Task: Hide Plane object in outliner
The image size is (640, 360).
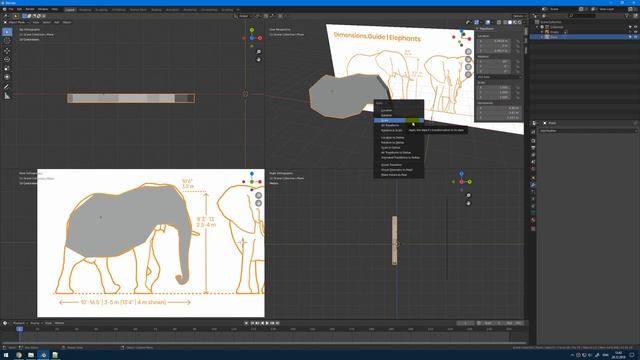Action: point(635,37)
